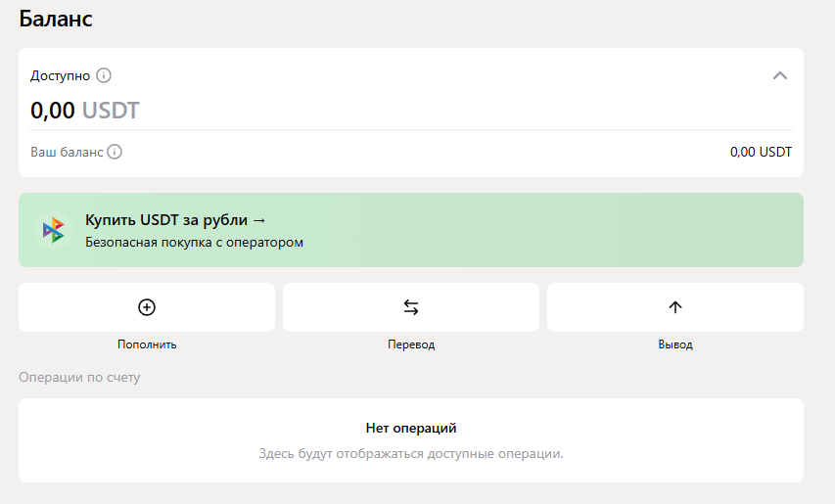The height and width of the screenshot is (504, 835).
Task: Open the Купить USDT за рубли banner
Action: click(x=410, y=230)
